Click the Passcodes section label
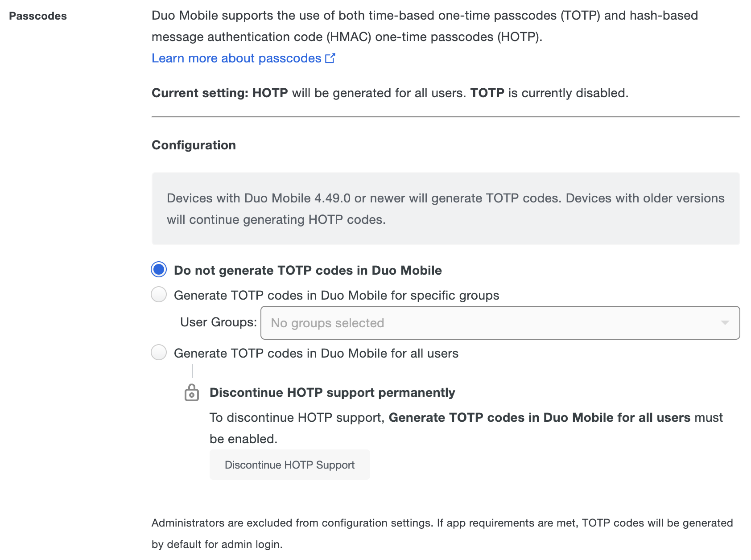The width and height of the screenshot is (751, 560). pyautogui.click(x=38, y=16)
